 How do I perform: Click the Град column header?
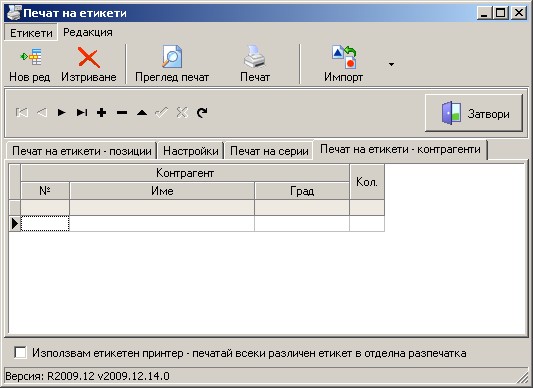click(x=302, y=191)
